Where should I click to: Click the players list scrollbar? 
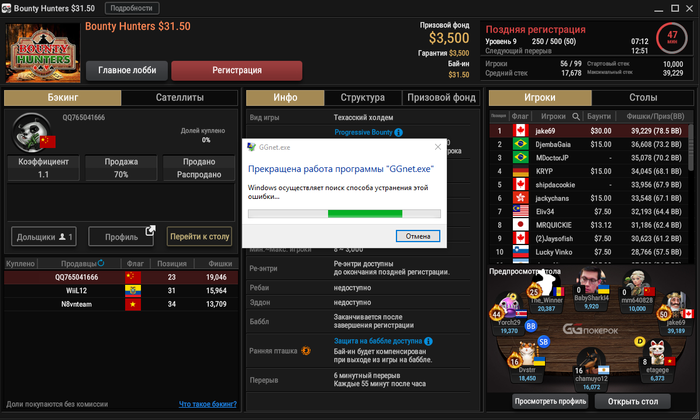(691, 147)
